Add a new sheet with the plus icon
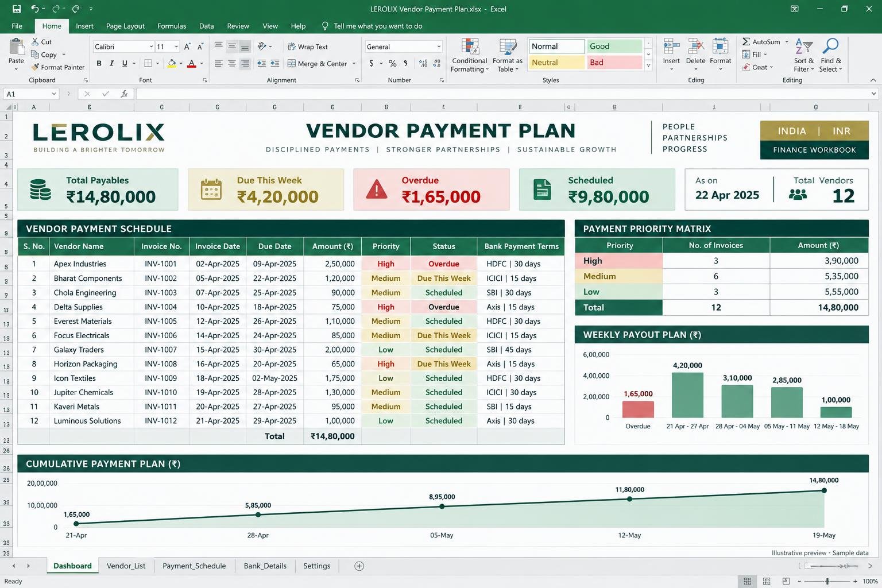Image resolution: width=882 pixels, height=588 pixels. (x=359, y=566)
